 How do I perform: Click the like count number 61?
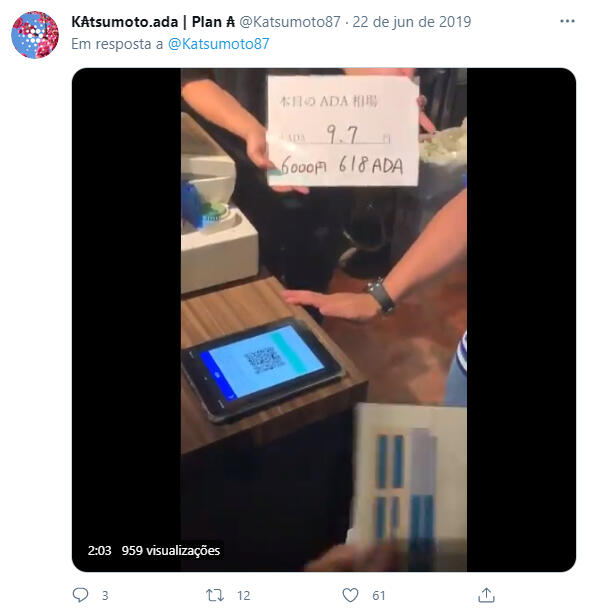click(x=379, y=596)
